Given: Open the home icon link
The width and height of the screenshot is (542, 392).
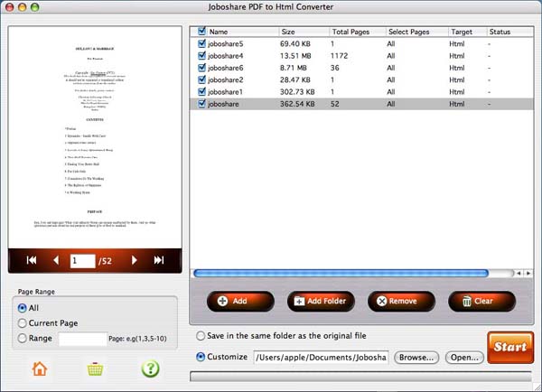Looking at the screenshot, I should click(x=39, y=369).
